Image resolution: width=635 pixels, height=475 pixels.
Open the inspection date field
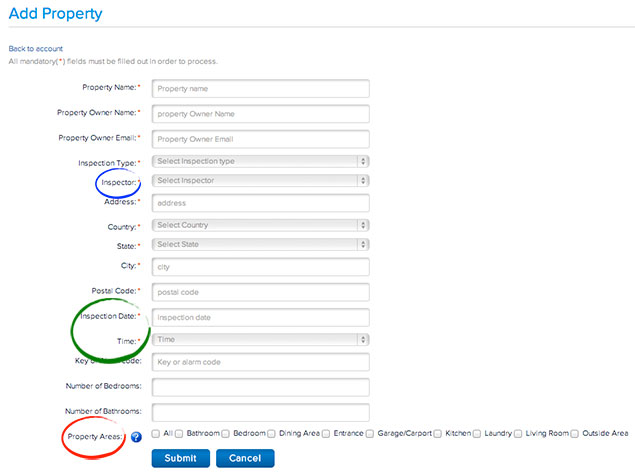coord(260,317)
